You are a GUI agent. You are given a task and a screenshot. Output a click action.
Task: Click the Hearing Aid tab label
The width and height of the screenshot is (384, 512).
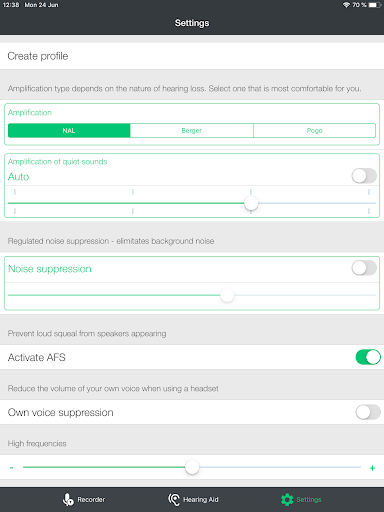(201, 499)
